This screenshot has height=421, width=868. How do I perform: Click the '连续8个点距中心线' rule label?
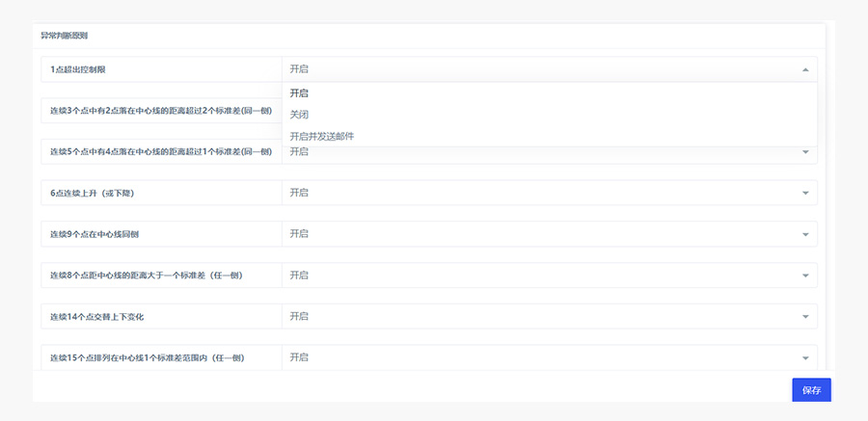[x=146, y=276]
